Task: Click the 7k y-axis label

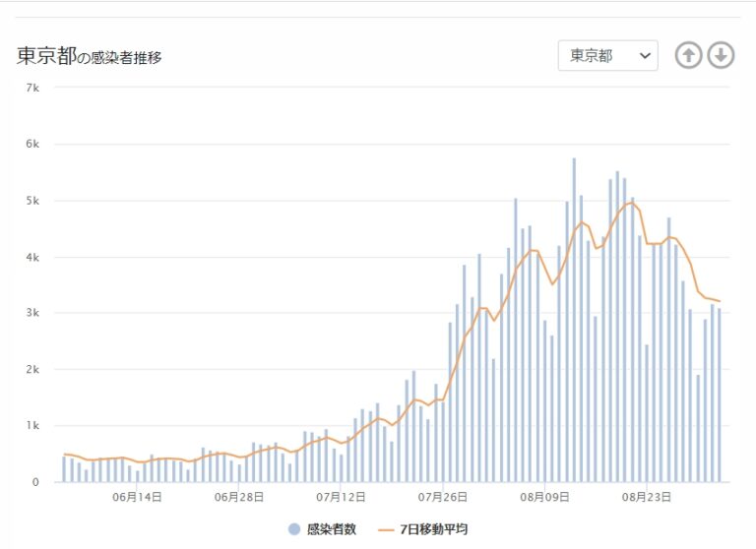Action: [x=32, y=88]
